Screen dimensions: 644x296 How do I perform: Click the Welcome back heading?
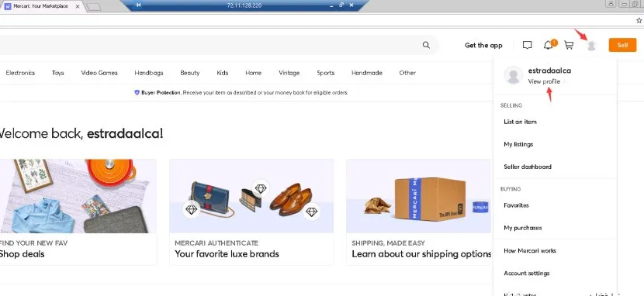coord(81,133)
